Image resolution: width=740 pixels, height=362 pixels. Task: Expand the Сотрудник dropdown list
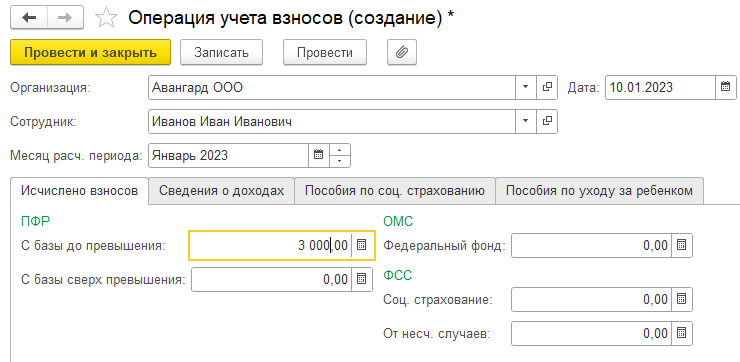coord(526,122)
